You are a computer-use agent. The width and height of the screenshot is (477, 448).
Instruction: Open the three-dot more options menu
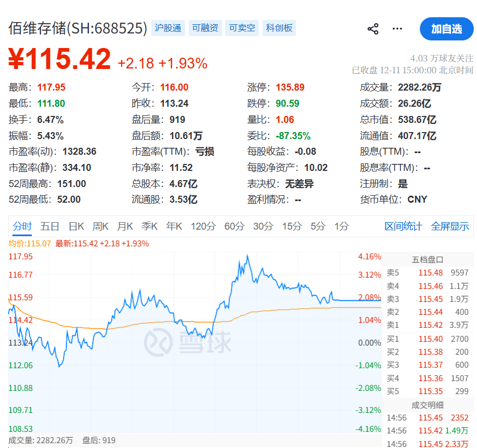click(397, 29)
